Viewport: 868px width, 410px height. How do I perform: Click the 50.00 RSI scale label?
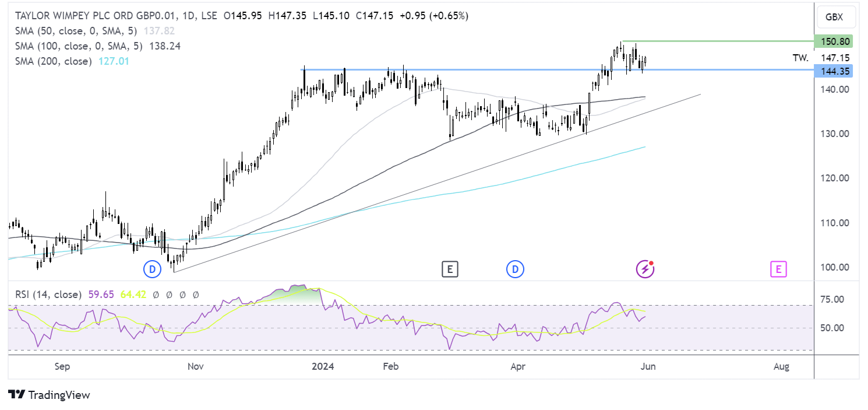(833, 328)
